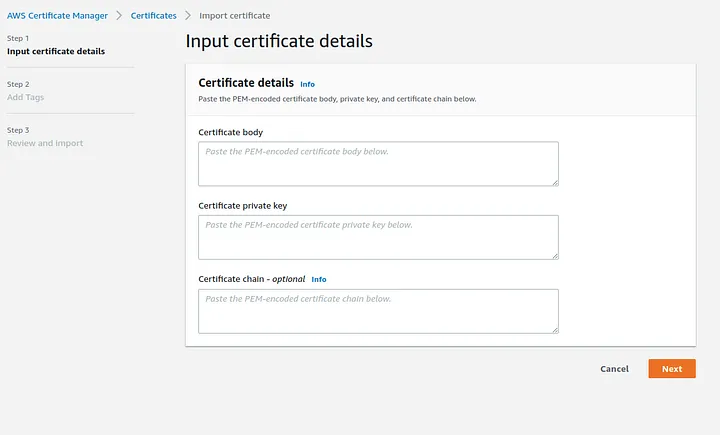
Task: Open Info link beside Certificate details
Action: pyautogui.click(x=308, y=84)
